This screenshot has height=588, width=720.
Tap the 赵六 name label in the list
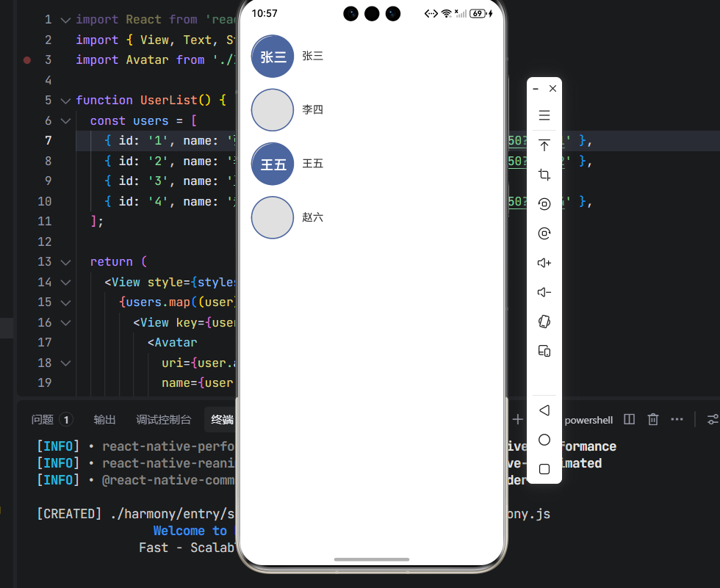(313, 217)
